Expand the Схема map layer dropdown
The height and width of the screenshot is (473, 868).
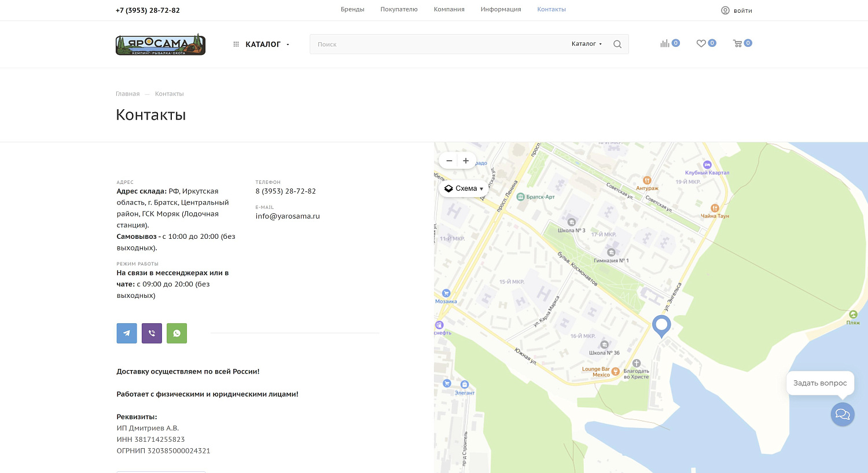464,189
